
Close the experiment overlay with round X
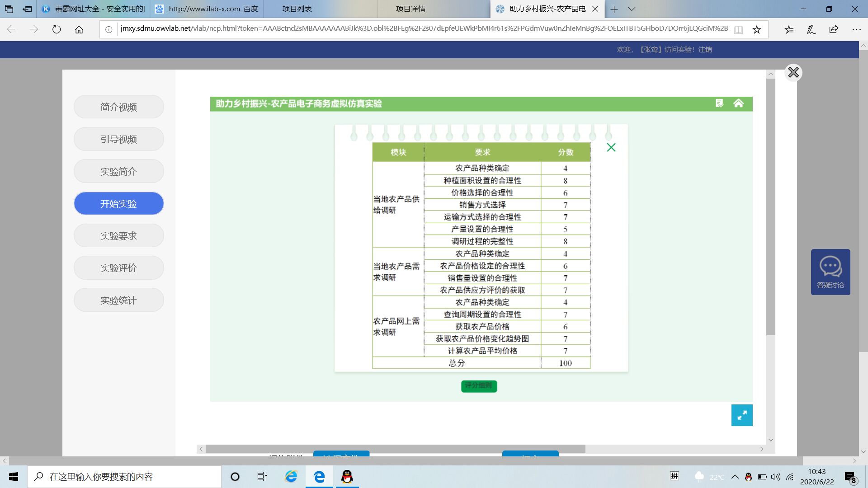[x=793, y=72]
